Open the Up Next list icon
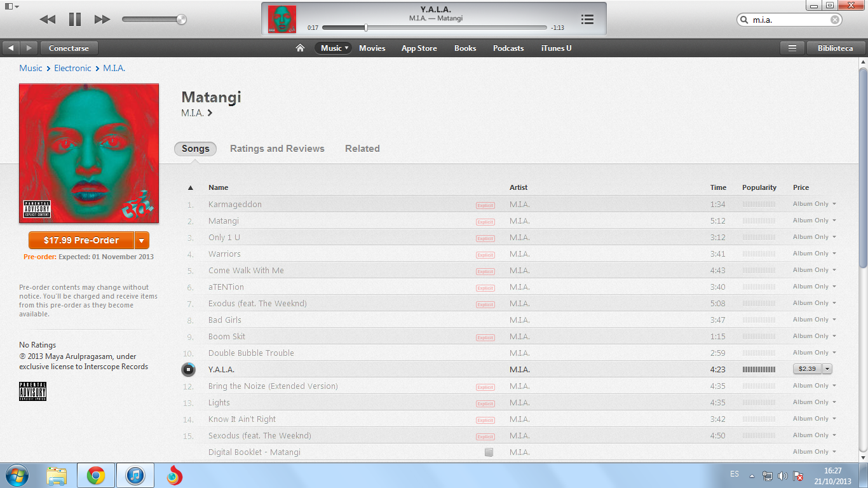This screenshot has height=488, width=868. point(587,20)
